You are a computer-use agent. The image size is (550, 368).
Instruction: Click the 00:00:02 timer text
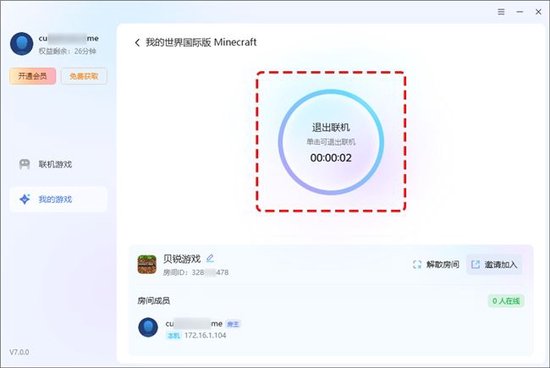click(x=331, y=158)
